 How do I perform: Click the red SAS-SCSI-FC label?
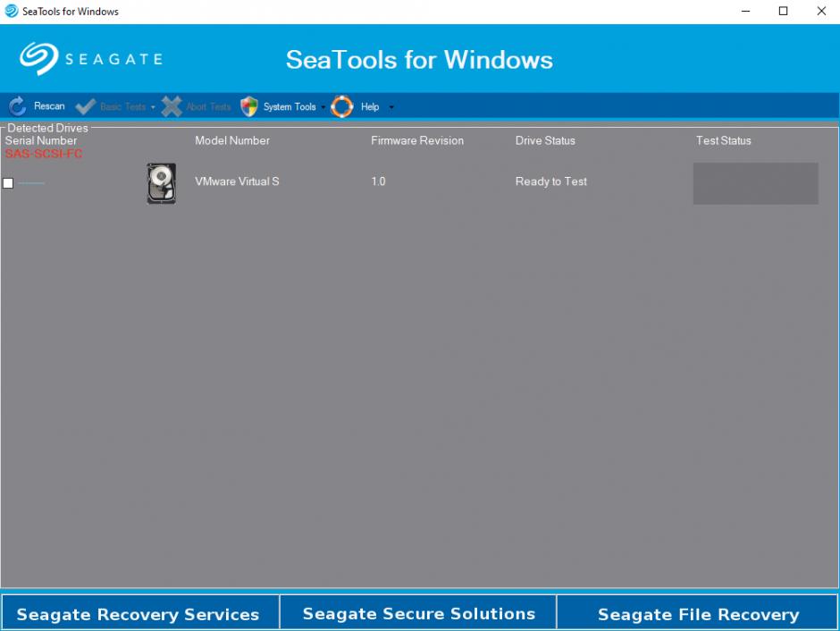click(44, 154)
